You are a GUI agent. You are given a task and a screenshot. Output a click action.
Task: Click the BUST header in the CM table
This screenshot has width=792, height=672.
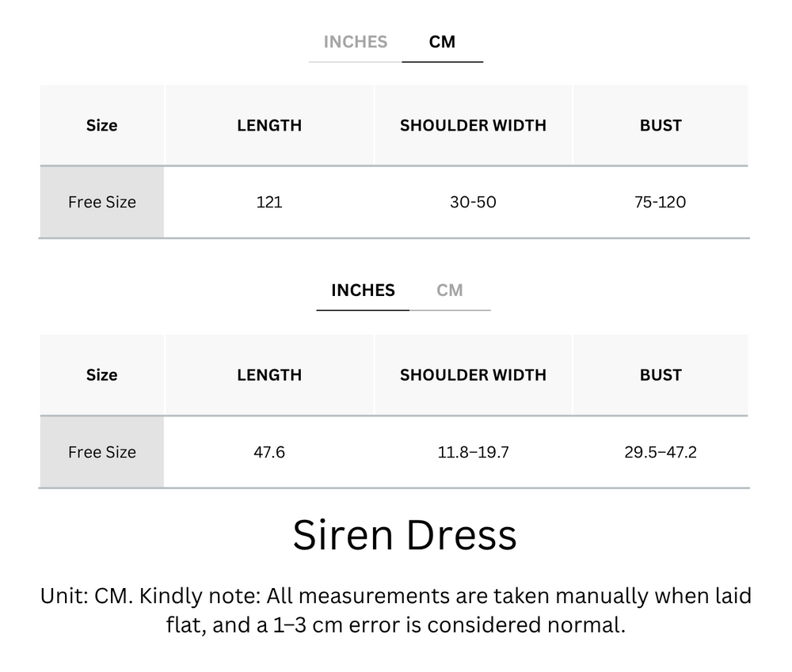(661, 125)
